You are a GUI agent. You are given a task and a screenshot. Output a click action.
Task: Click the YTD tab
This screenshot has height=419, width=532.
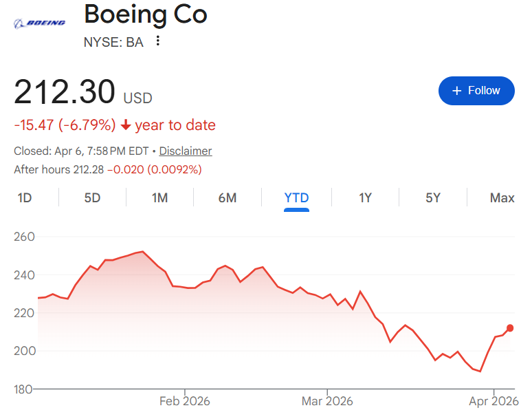[296, 198]
